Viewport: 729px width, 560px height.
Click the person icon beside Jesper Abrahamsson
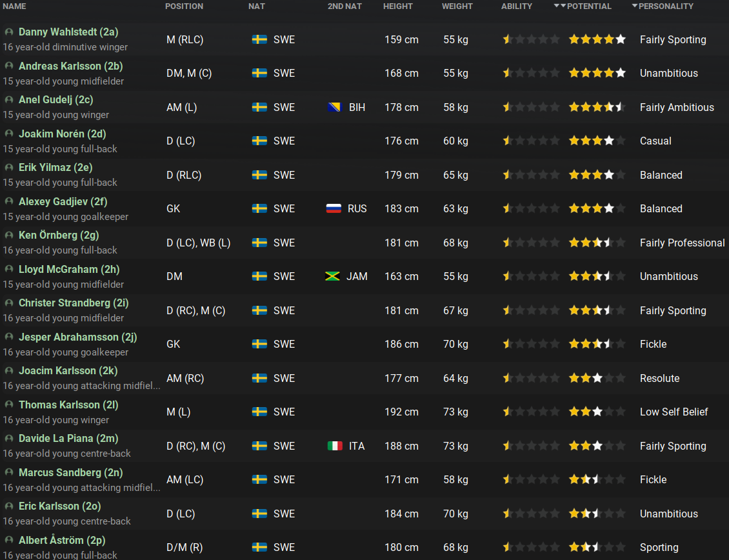[9, 337]
